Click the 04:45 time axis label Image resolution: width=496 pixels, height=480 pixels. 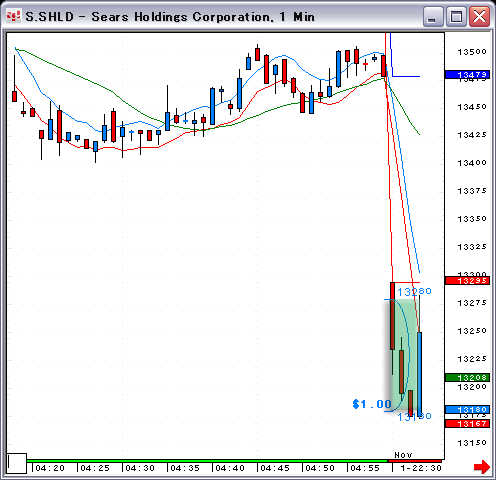275,468
